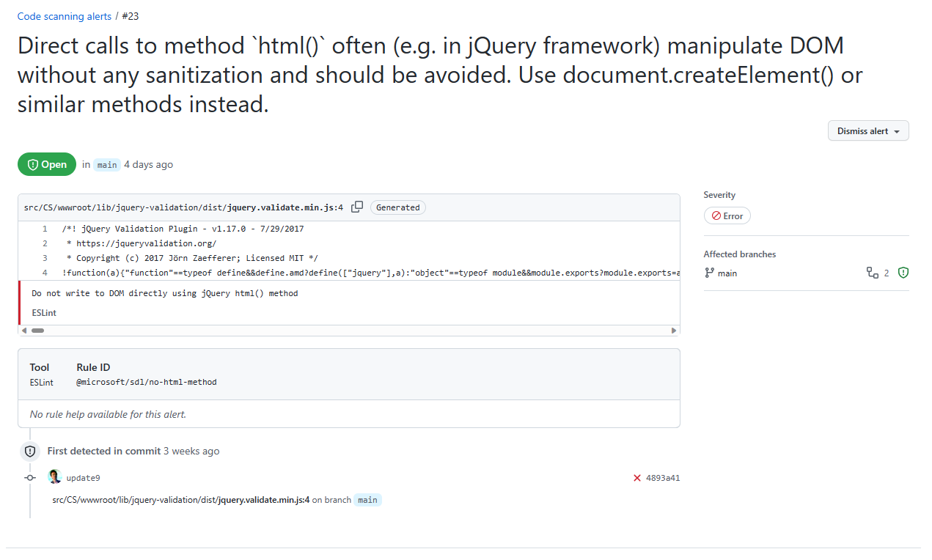
Task: Click the copy file path icon
Action: pyautogui.click(x=357, y=207)
